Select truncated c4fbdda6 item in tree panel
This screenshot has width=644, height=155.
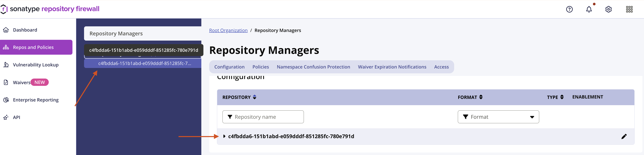coord(143,63)
